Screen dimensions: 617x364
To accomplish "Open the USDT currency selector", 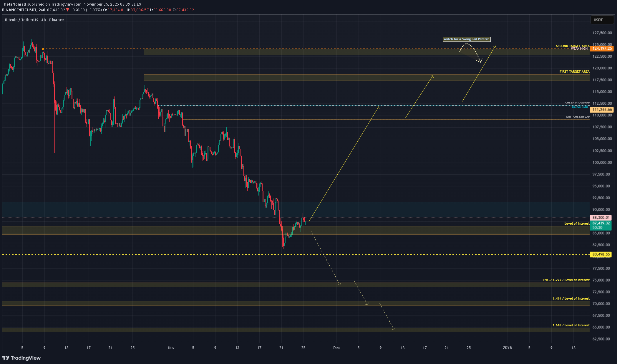I will [x=602, y=20].
